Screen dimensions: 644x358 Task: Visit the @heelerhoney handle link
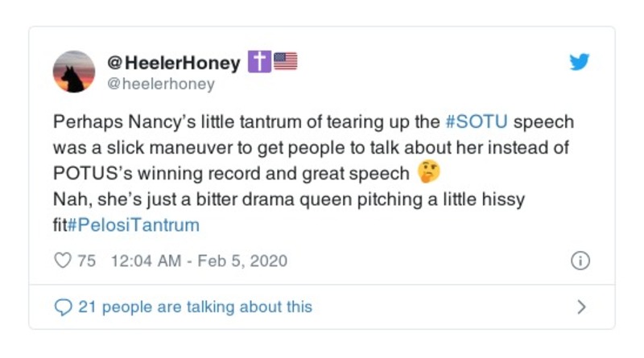[161, 83]
